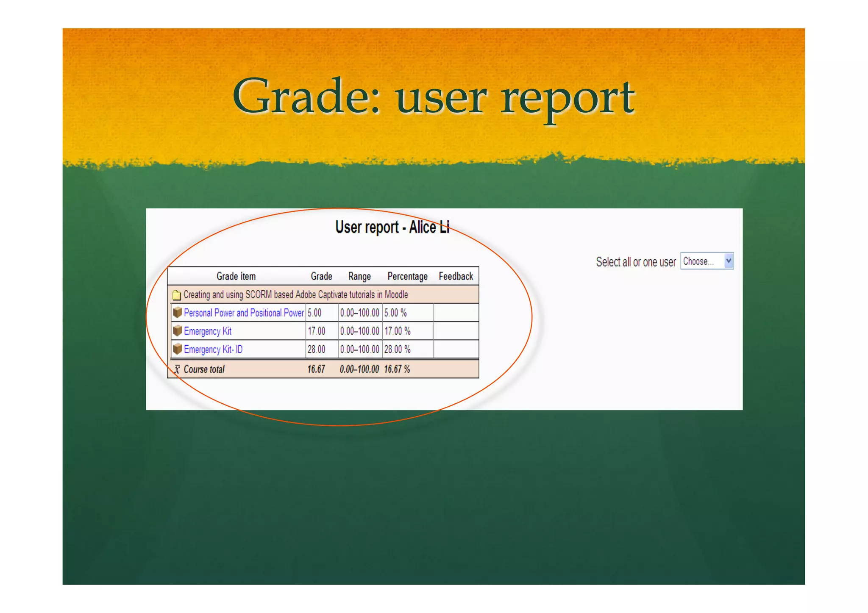The image size is (868, 613).
Task: Click the Grade item column header
Action: [x=236, y=276]
